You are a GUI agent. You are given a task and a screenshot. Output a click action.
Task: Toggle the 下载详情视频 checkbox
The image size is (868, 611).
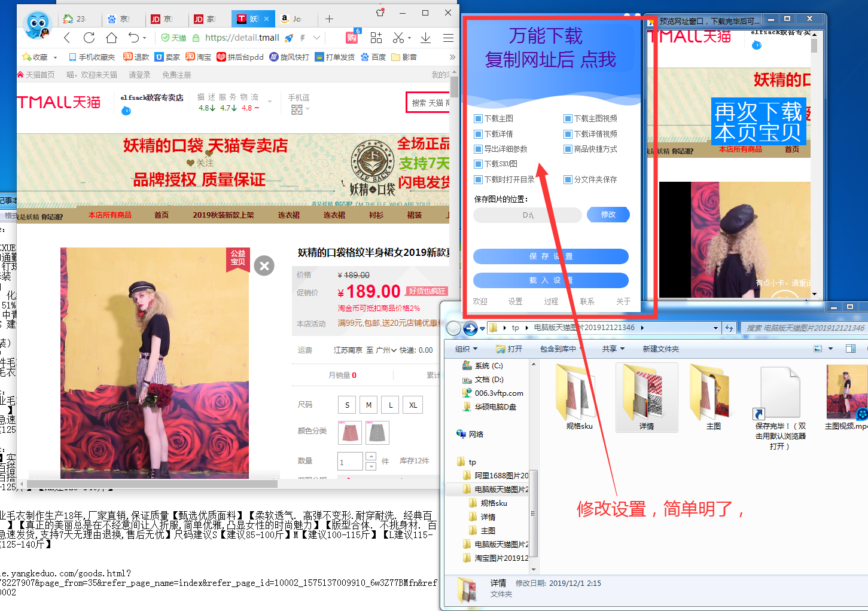click(568, 134)
